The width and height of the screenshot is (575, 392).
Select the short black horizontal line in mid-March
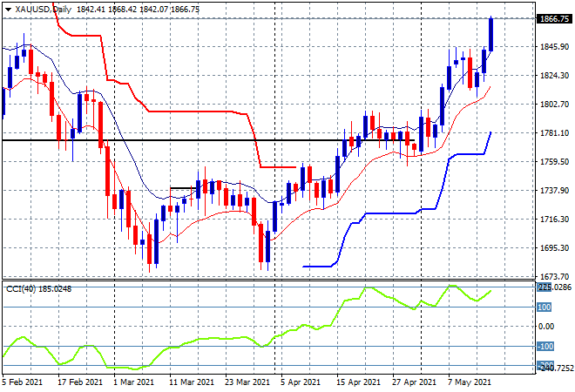pyautogui.click(x=181, y=188)
